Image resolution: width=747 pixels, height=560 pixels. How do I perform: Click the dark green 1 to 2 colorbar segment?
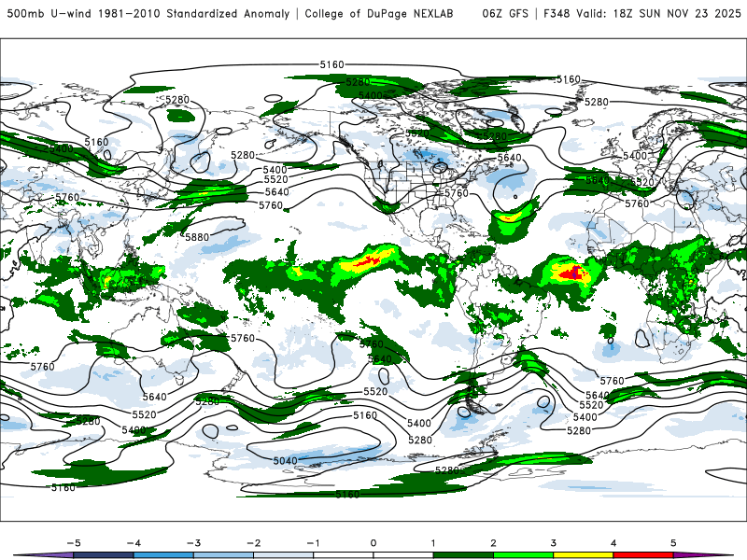click(463, 555)
